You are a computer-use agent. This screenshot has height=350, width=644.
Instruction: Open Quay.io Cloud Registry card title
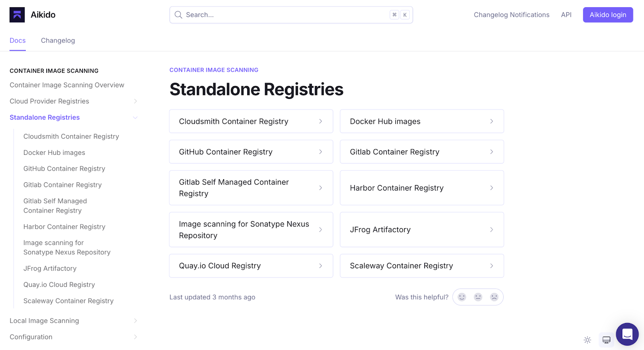220,266
